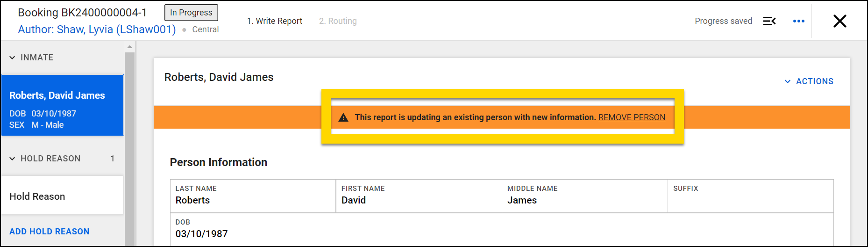The image size is (868, 247).
Task: Select Roberts, David James inmate card
Action: tap(63, 105)
